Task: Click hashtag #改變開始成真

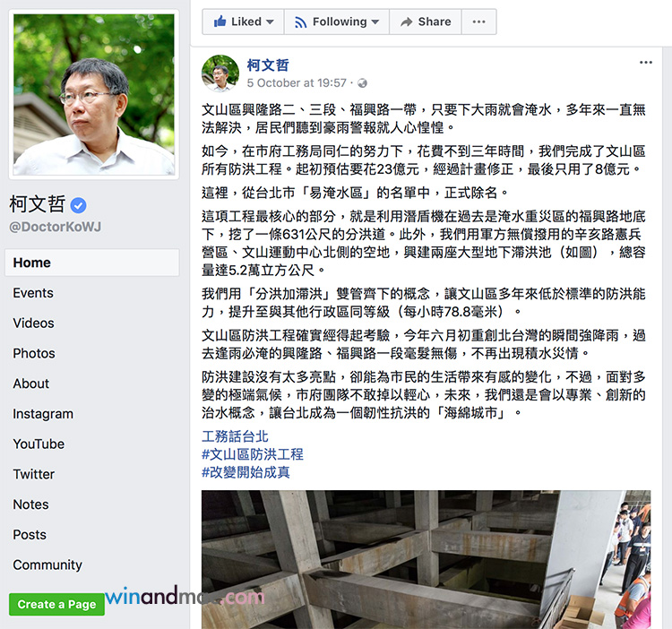Action: point(246,472)
